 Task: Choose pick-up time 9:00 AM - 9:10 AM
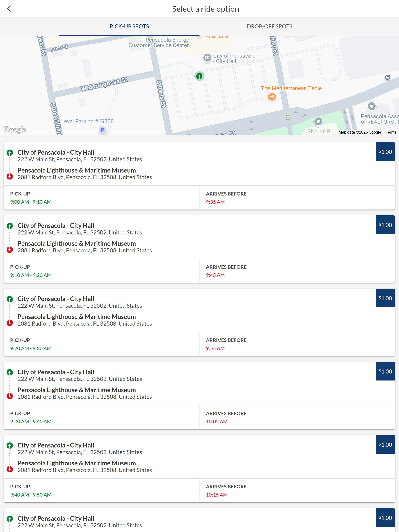tap(31, 202)
